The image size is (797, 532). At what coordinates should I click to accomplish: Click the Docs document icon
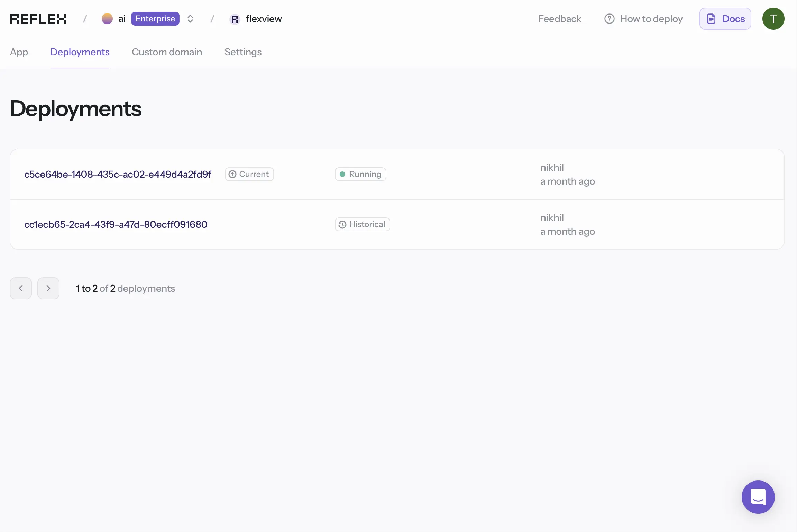click(x=711, y=19)
